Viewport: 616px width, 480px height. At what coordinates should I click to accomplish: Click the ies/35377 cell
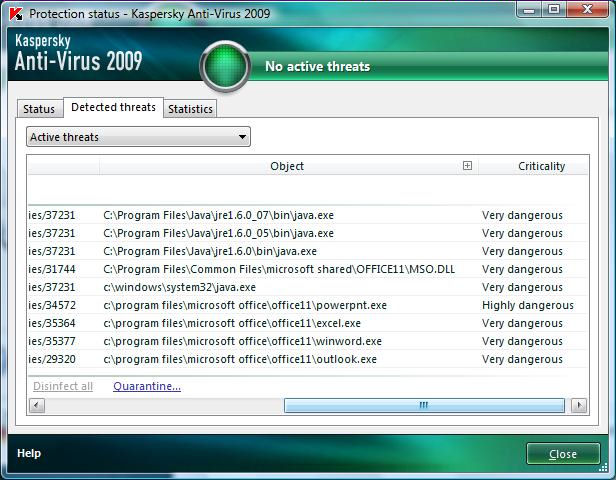point(52,341)
